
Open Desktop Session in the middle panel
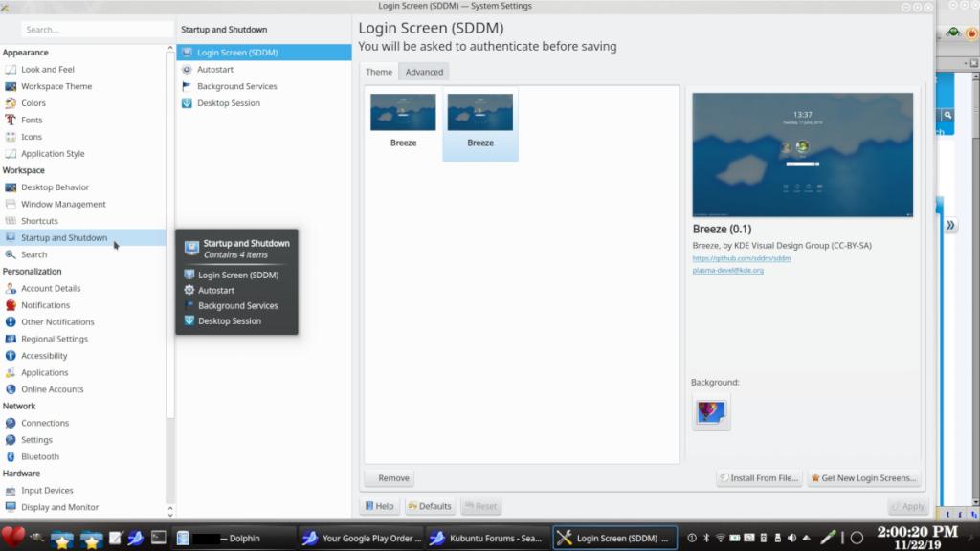[228, 103]
